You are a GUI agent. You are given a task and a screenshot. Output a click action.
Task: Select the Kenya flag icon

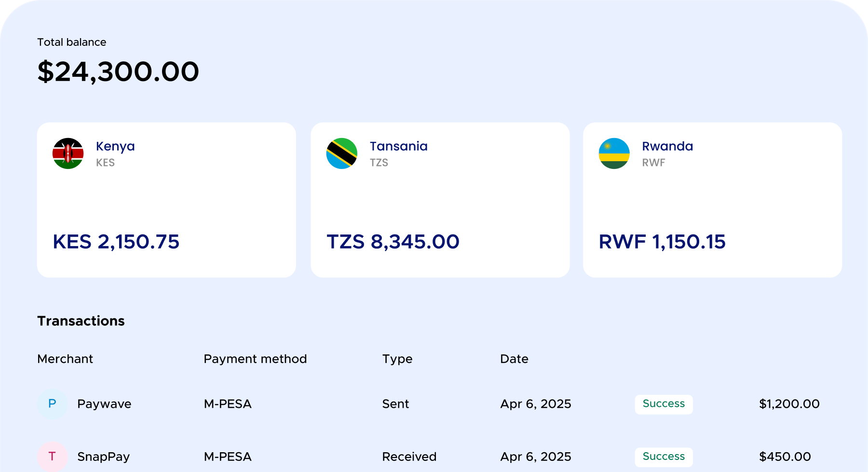[68, 153]
